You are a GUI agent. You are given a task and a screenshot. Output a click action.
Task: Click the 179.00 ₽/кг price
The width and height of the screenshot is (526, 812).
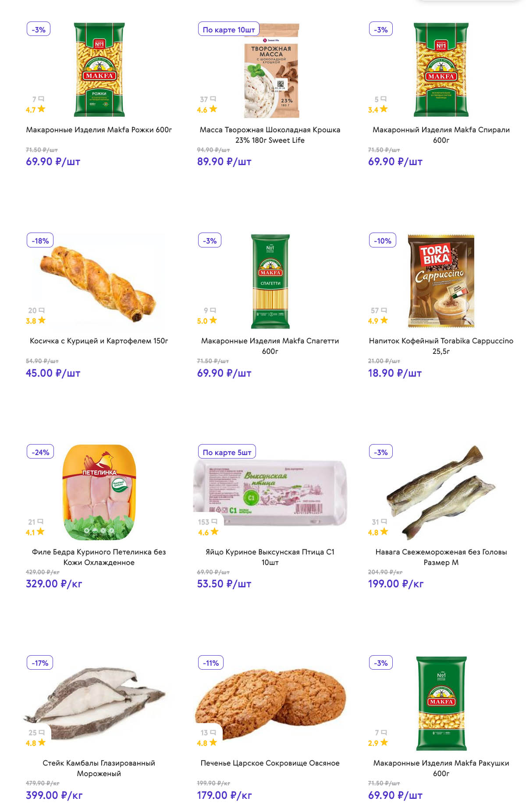point(224,795)
